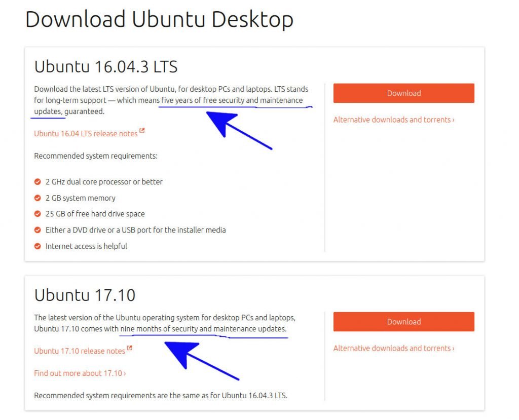Click external-link icon after Ubuntu 16.04 LTS release notes
Image resolution: width=519 pixels, height=420 pixels.
pos(142,132)
